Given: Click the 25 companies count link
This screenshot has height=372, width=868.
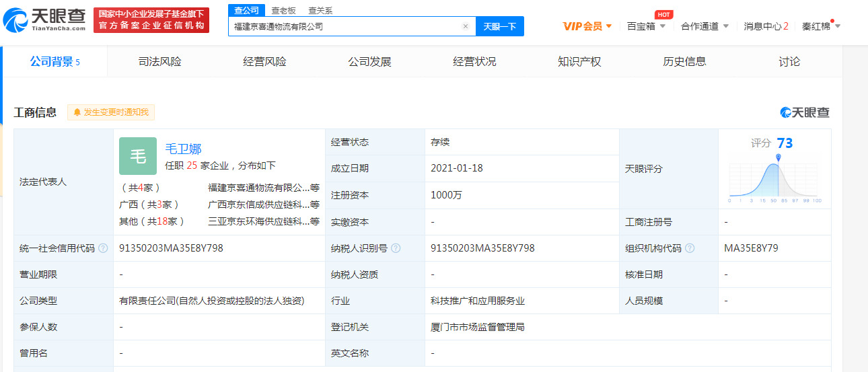Looking at the screenshot, I should tap(192, 165).
